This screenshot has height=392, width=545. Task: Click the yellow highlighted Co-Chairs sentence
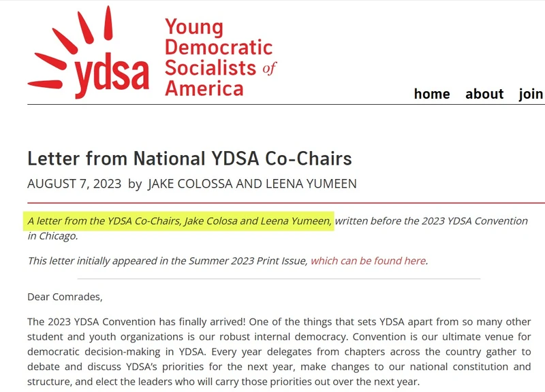coord(180,221)
